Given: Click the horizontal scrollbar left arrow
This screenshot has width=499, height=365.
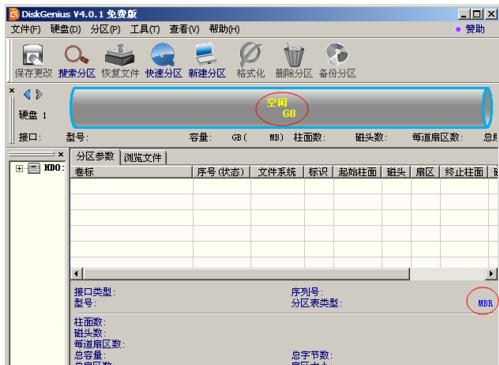Looking at the screenshot, I should click(x=77, y=274).
